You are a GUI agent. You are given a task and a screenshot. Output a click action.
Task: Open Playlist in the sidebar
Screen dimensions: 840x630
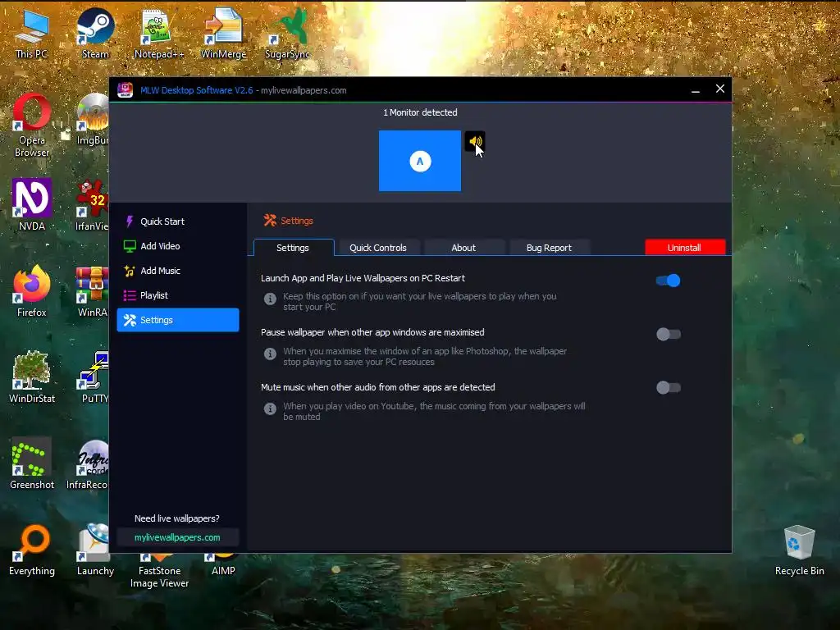pyautogui.click(x=178, y=295)
